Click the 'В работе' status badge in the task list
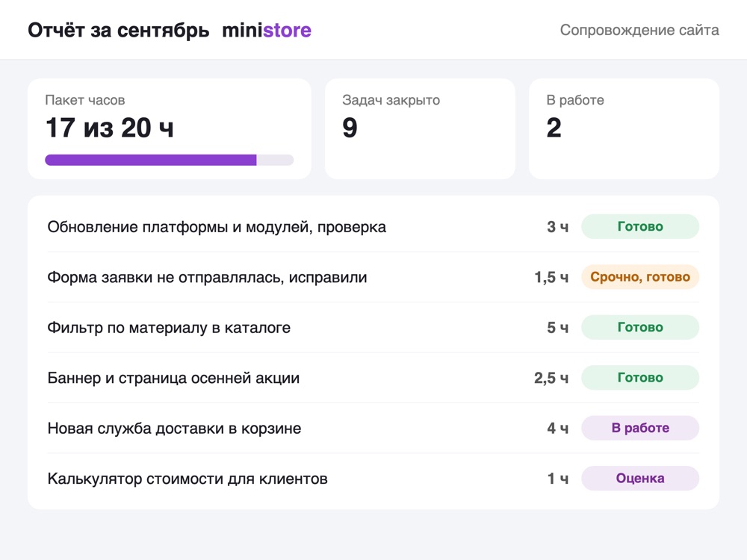 [640, 428]
